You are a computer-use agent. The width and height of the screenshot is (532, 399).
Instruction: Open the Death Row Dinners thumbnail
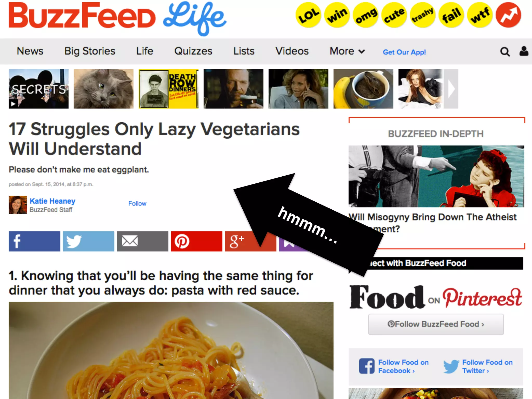tap(169, 89)
